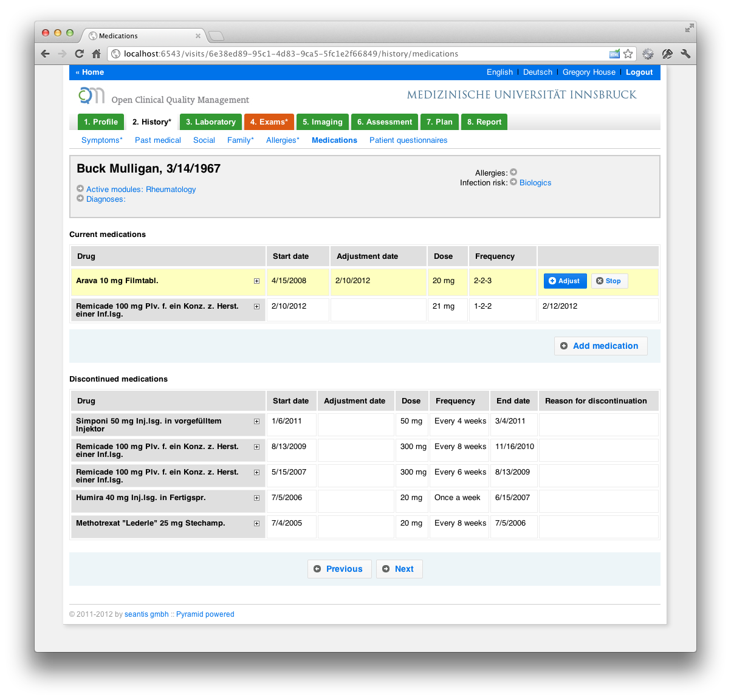Screen dimensions: 731x700
Task: Click the Stop button for Arava
Action: 609,281
